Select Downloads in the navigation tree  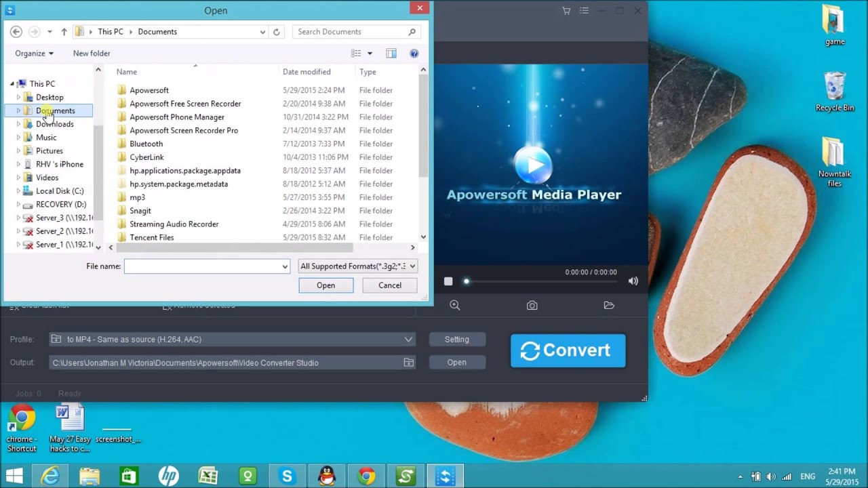tap(54, 124)
